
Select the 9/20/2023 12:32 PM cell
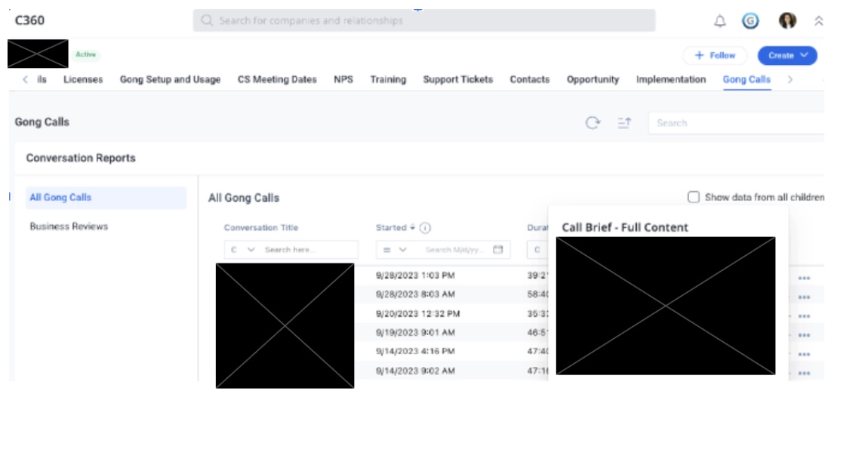[x=417, y=313]
